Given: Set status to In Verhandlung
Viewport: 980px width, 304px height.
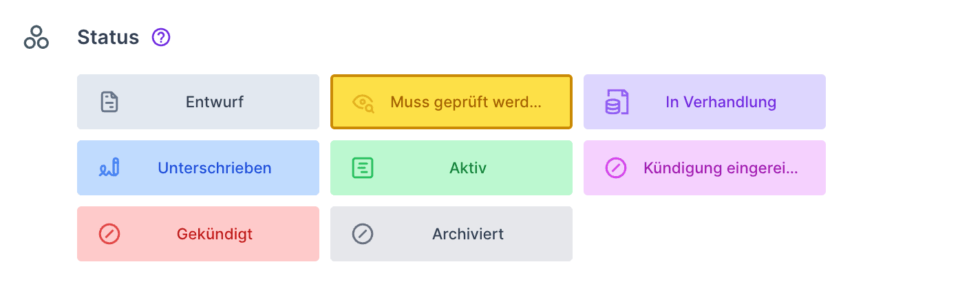Looking at the screenshot, I should pyautogui.click(x=705, y=102).
